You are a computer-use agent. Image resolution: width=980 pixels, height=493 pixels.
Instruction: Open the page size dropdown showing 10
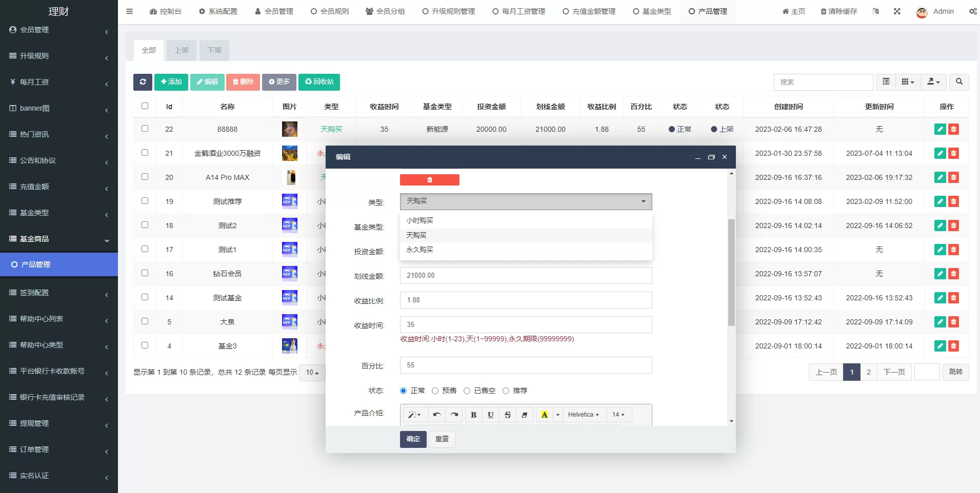click(x=312, y=373)
